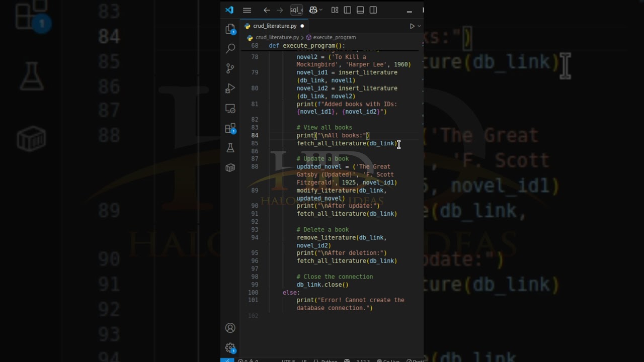Click the command center search box
644x362 pixels.
pyautogui.click(x=296, y=10)
